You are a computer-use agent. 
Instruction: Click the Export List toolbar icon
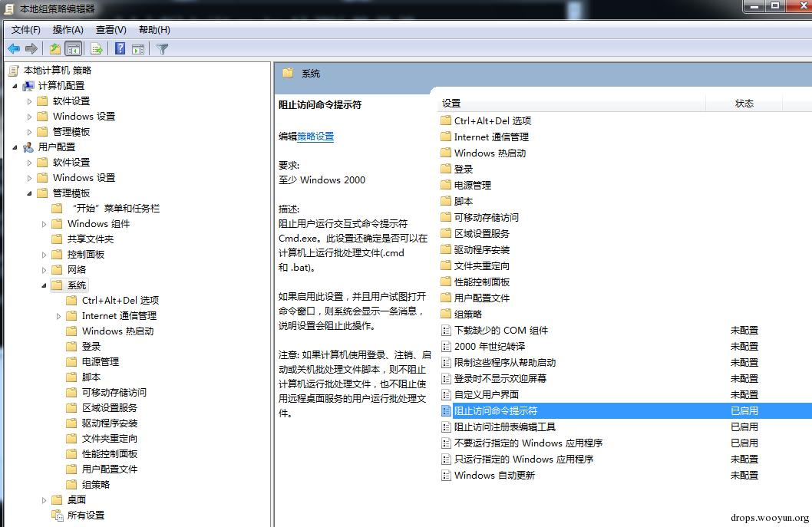point(95,48)
